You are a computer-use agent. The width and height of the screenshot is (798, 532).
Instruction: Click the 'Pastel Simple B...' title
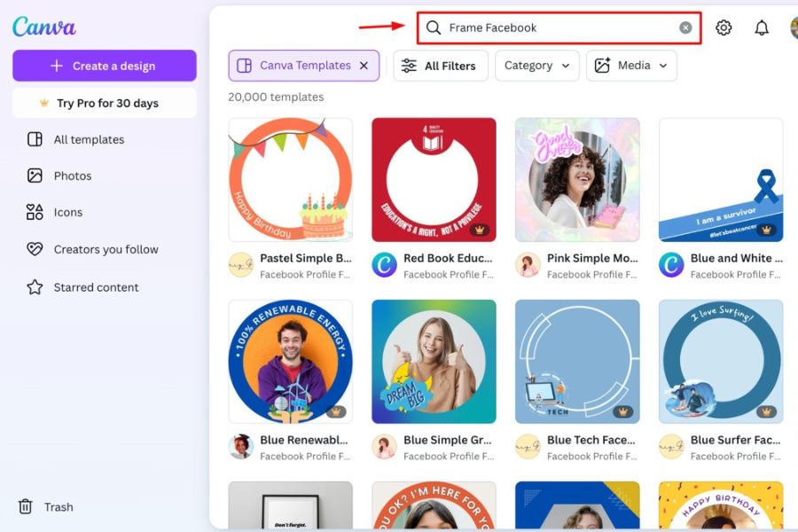pyautogui.click(x=305, y=258)
